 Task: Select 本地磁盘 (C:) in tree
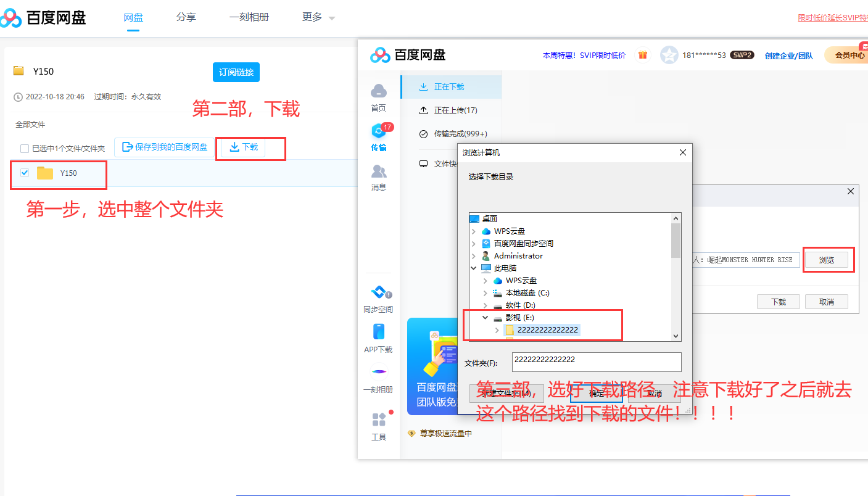527,293
